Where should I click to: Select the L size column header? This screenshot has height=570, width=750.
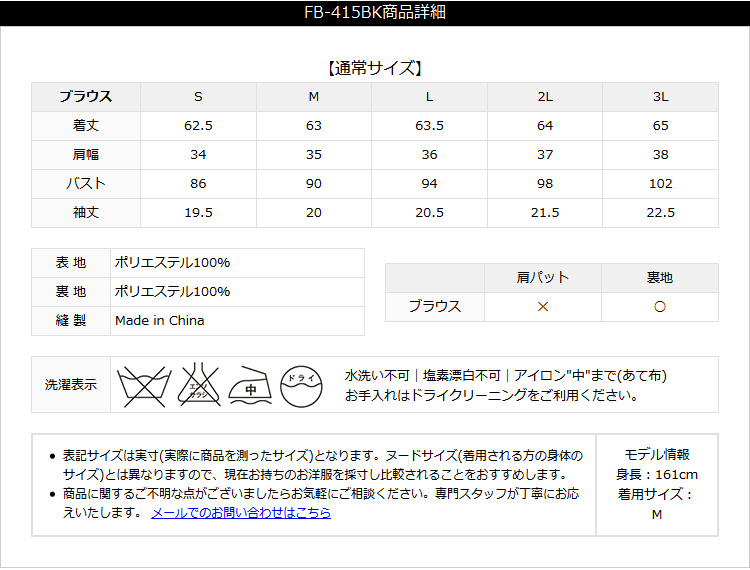click(x=429, y=97)
